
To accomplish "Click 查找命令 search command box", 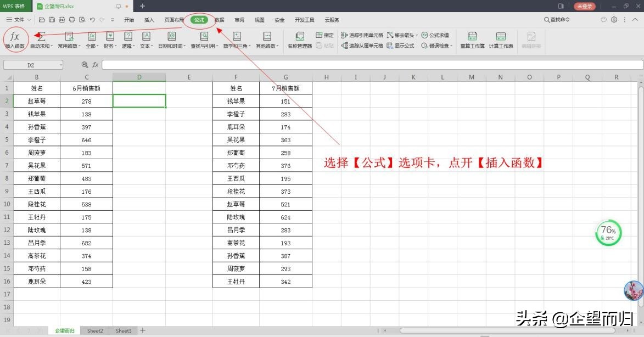I will (x=557, y=20).
